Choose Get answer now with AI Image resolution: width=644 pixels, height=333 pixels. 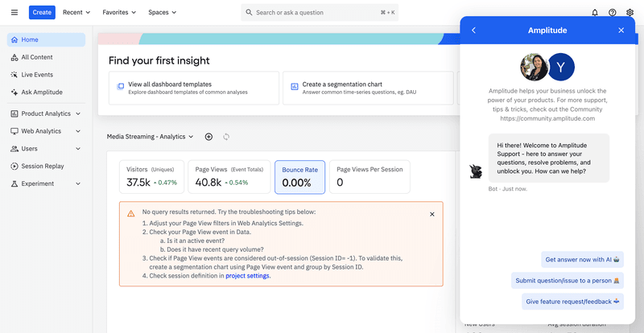click(x=582, y=260)
